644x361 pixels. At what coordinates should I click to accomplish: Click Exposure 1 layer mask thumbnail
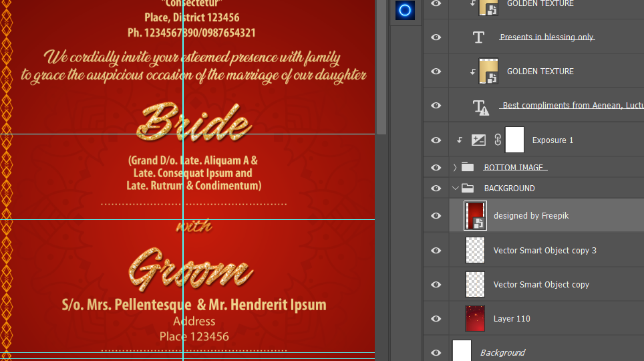pyautogui.click(x=514, y=140)
